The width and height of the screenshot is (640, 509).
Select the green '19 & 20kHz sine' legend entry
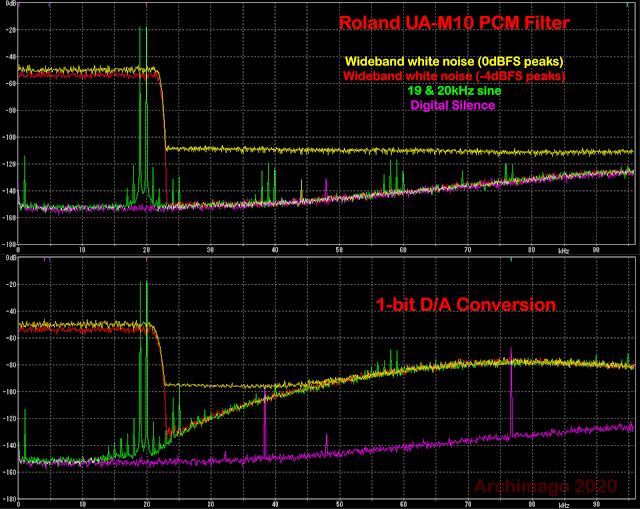pyautogui.click(x=454, y=91)
